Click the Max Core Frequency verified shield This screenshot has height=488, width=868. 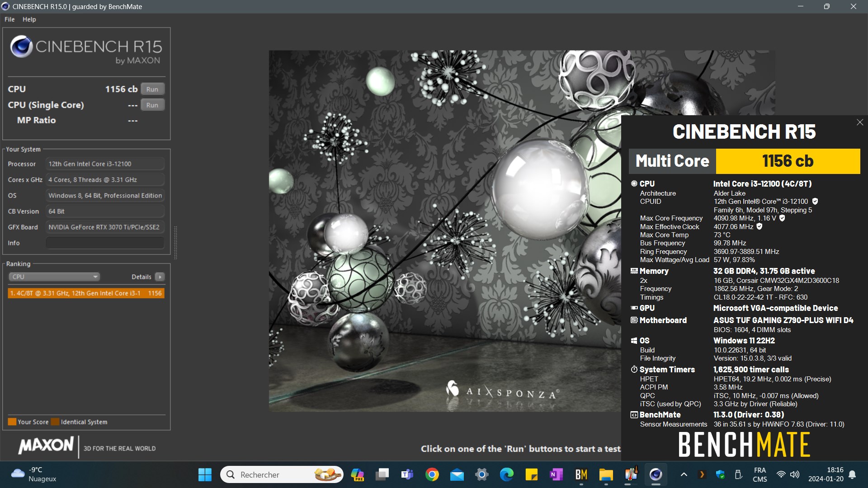click(x=782, y=218)
